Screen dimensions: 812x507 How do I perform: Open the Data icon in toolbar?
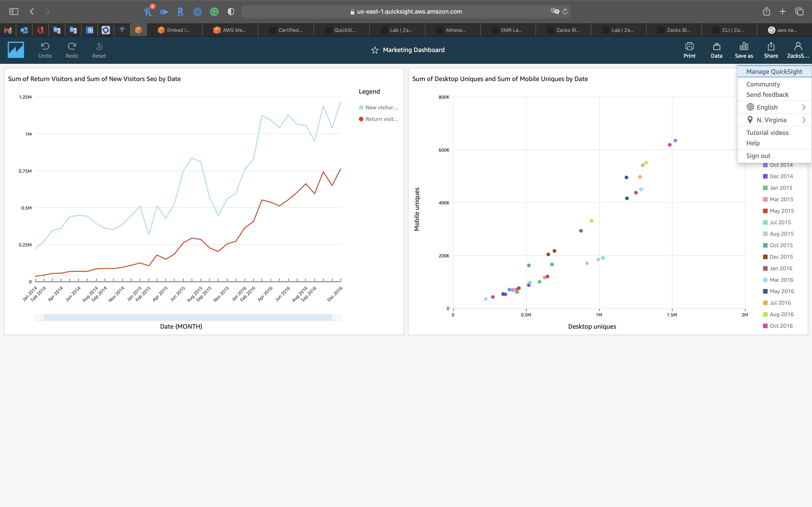(716, 46)
